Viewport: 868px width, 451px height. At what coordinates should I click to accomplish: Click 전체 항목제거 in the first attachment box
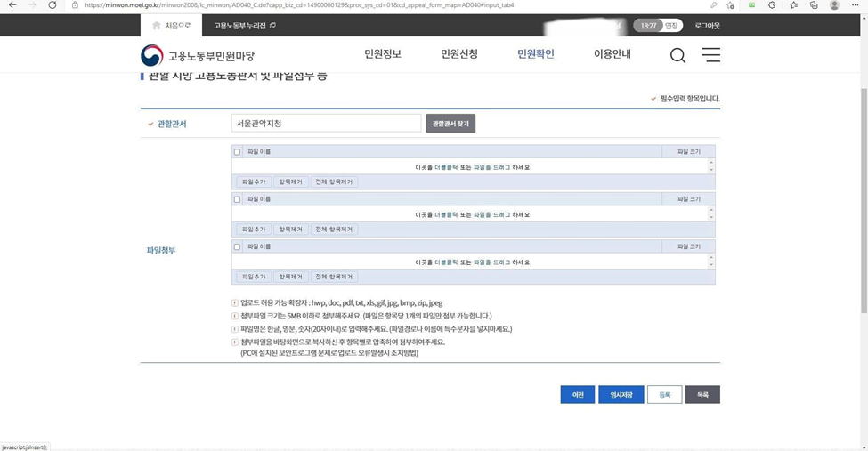click(334, 181)
